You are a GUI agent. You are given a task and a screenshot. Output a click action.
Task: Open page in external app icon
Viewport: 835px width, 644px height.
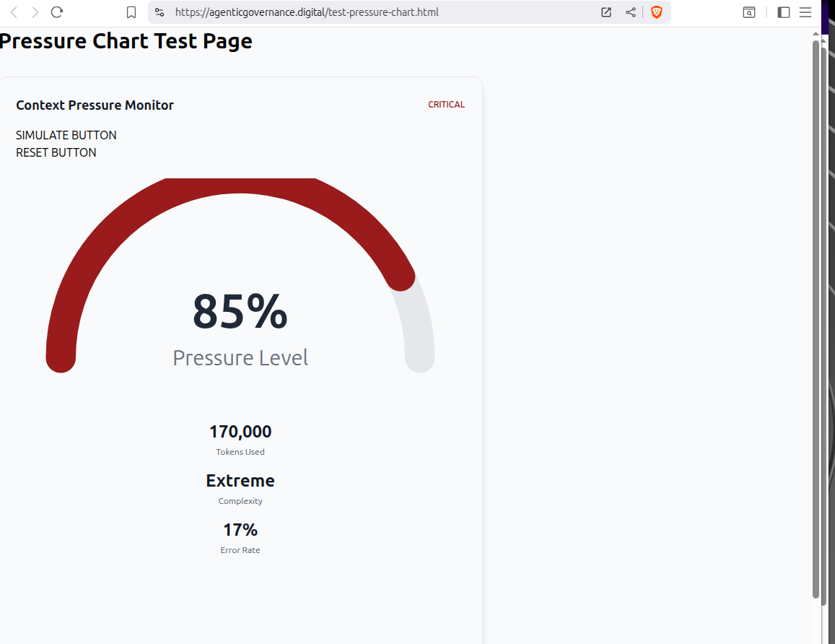606,12
